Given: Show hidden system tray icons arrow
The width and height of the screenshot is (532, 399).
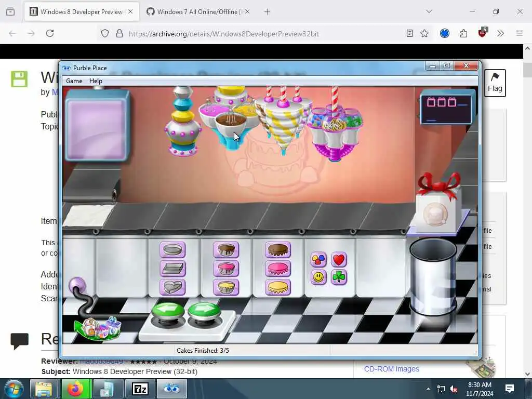Looking at the screenshot, I should click(428, 389).
